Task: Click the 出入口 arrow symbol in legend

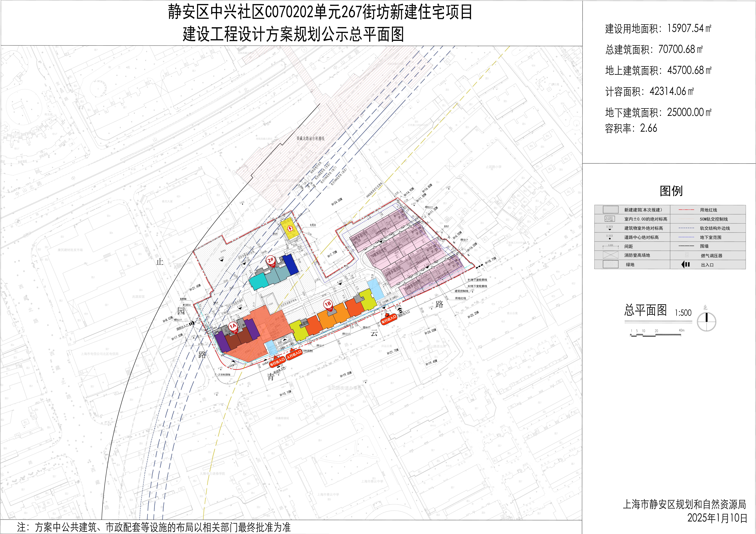Action: coord(686,265)
